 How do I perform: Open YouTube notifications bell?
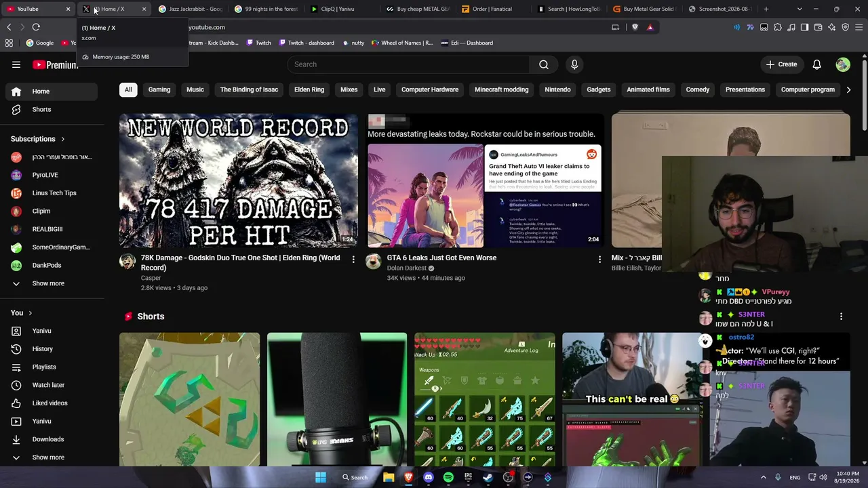pyautogui.click(x=817, y=64)
